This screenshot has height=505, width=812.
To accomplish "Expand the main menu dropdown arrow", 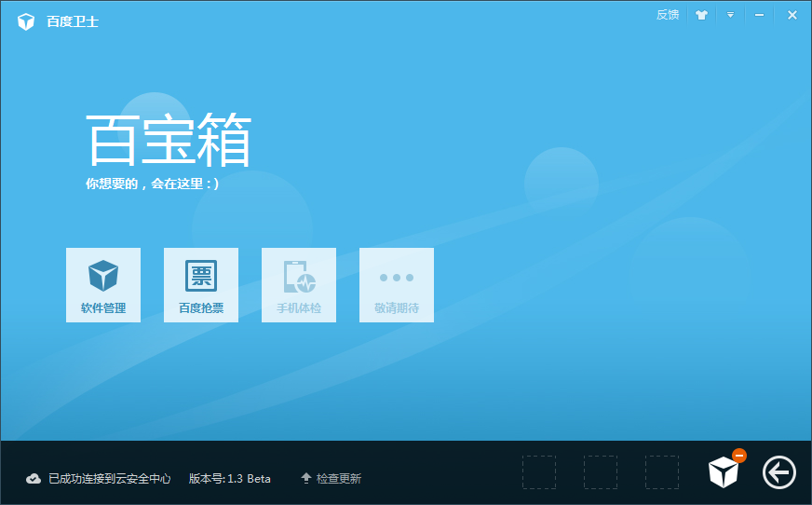I will [730, 15].
